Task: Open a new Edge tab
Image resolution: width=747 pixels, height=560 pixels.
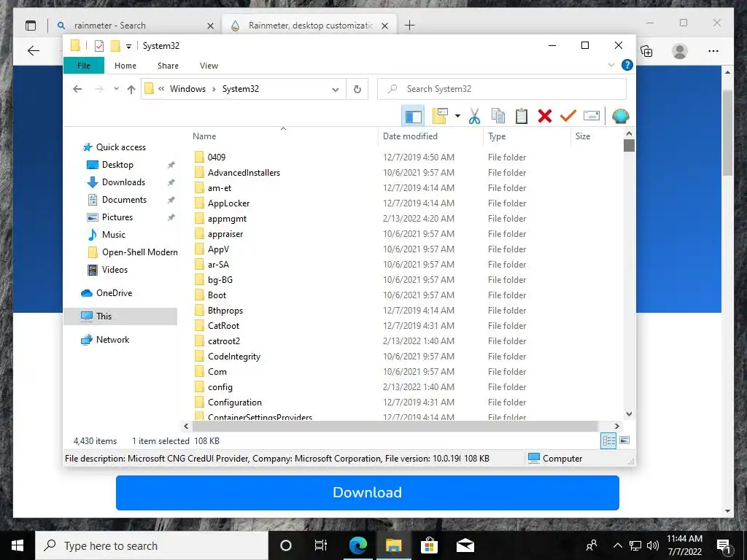Action: tap(409, 26)
